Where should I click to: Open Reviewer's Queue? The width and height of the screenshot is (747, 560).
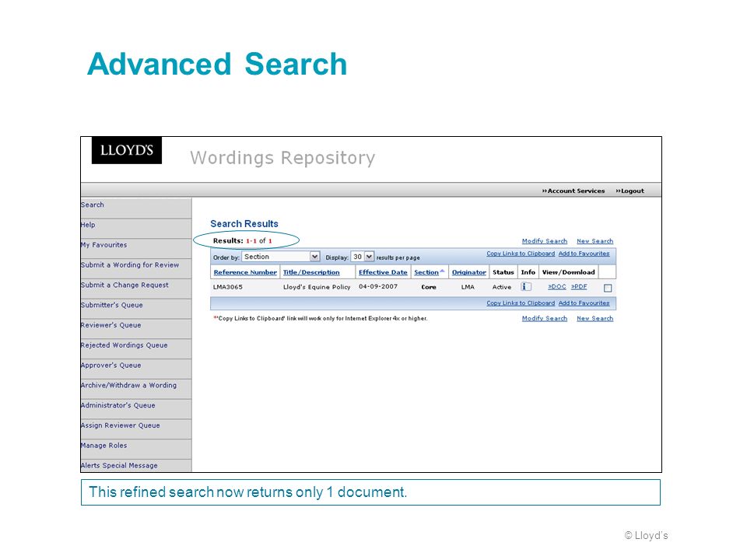point(110,325)
